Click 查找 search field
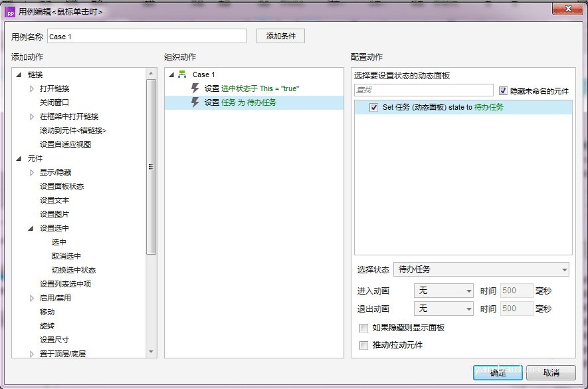588x389 pixels. coord(424,90)
